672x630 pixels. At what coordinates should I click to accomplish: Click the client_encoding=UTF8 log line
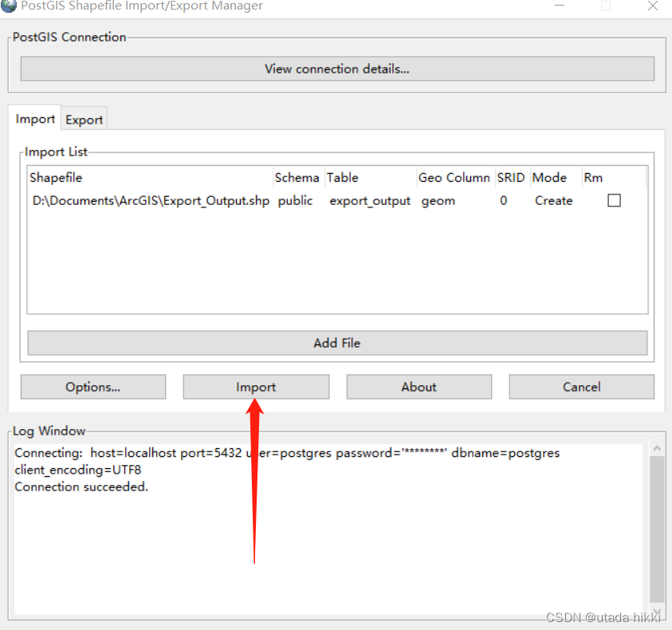click(78, 470)
